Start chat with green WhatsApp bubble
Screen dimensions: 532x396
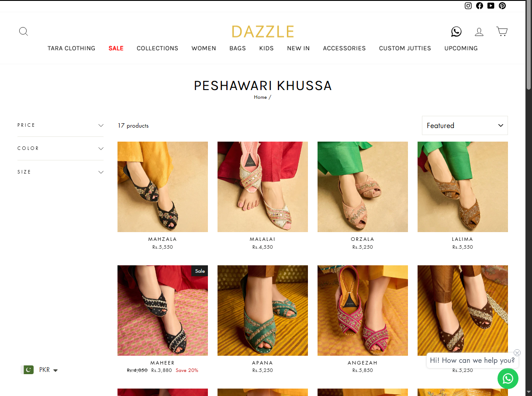(508, 379)
